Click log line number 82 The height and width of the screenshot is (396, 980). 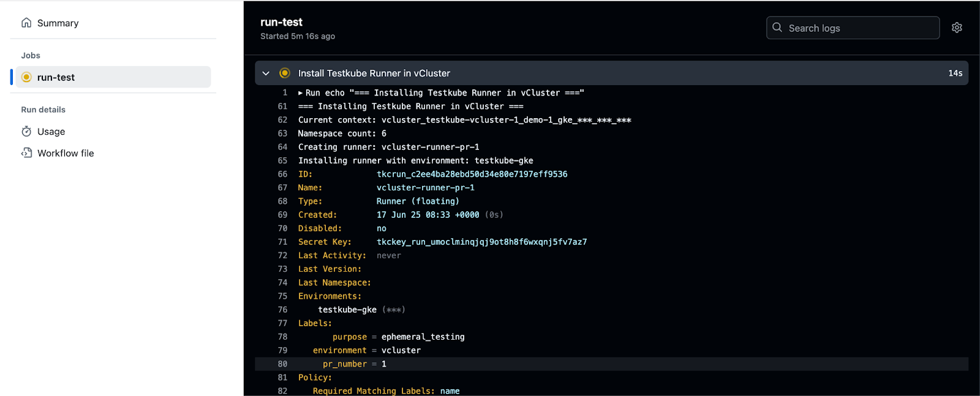point(282,390)
